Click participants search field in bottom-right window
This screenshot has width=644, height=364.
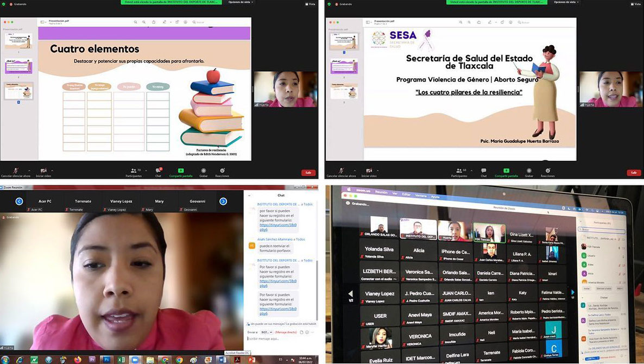pyautogui.click(x=603, y=229)
